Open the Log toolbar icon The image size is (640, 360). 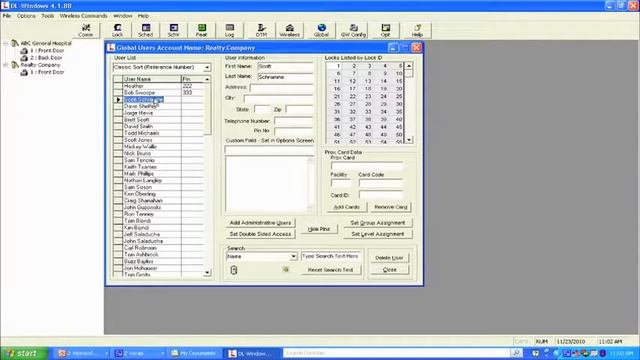pyautogui.click(x=229, y=30)
